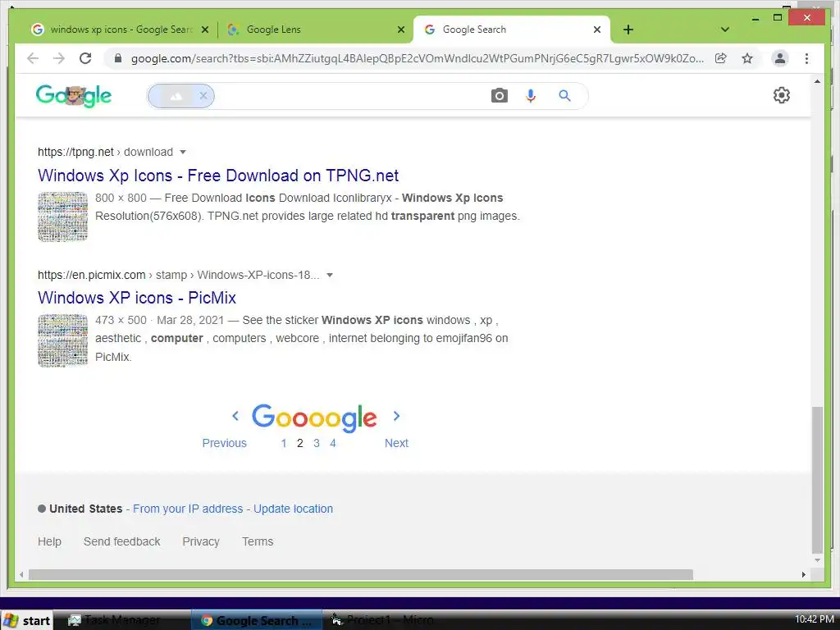Close the Google Search tab
The width and height of the screenshot is (840, 630).
click(x=597, y=30)
